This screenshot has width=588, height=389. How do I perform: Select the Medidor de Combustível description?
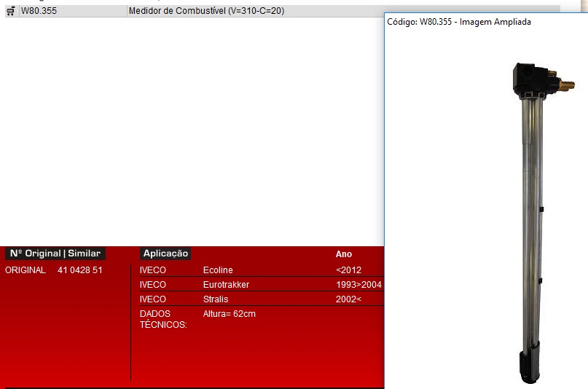(x=206, y=11)
